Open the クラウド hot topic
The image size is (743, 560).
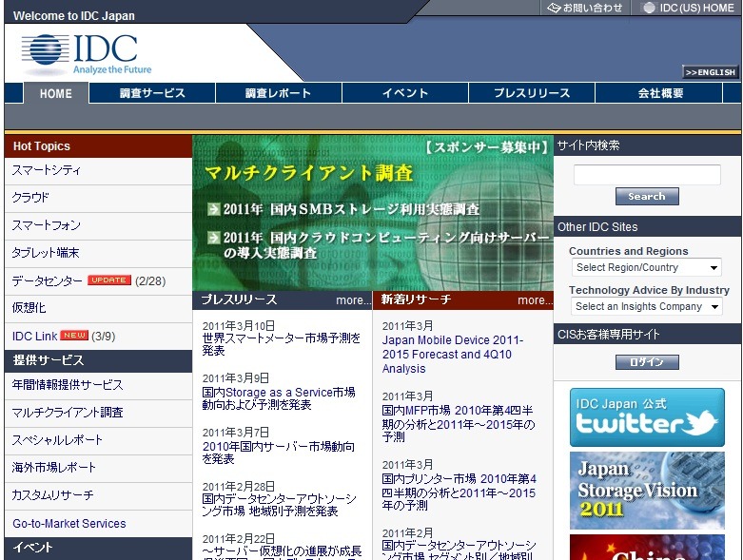(x=30, y=198)
